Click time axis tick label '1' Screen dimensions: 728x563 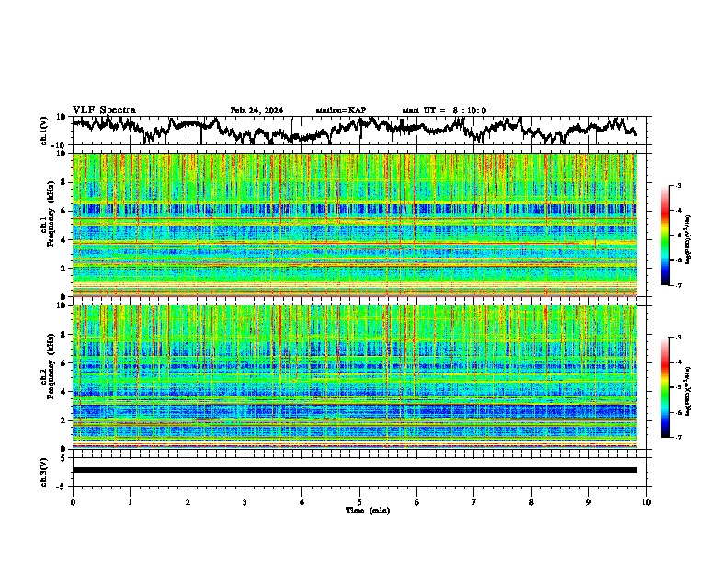tap(130, 502)
